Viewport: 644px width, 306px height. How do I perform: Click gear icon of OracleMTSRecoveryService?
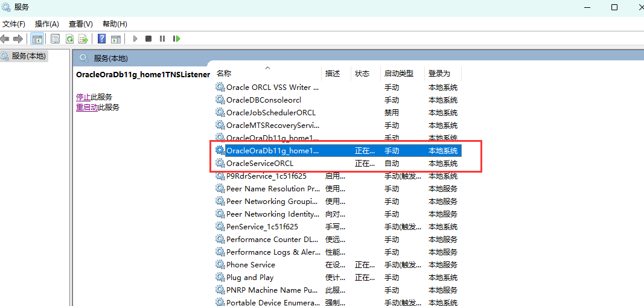220,126
